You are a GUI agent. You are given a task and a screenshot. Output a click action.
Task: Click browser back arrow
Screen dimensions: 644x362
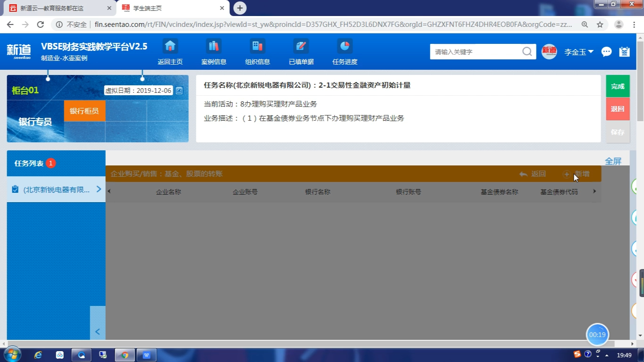click(x=10, y=25)
